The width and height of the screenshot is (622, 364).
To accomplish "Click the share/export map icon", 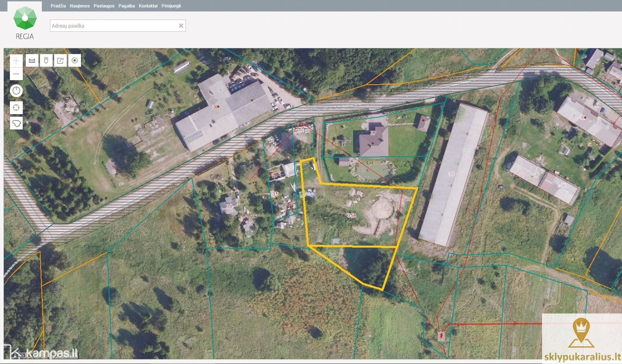I will tap(60, 61).
